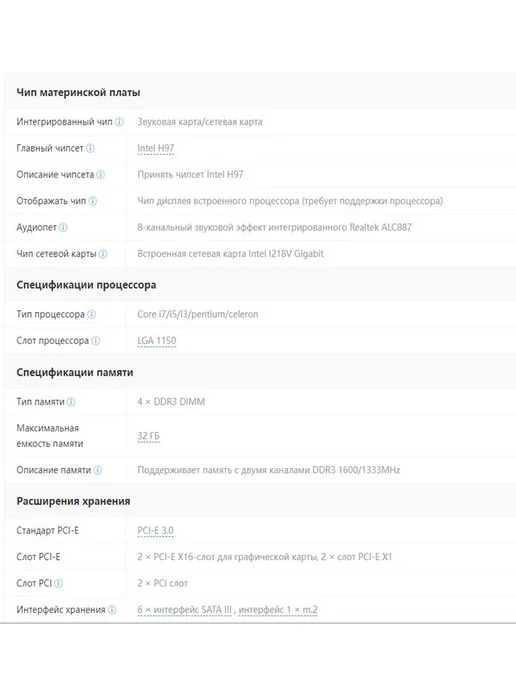The width and height of the screenshot is (516, 688).
Task: Click info icon beside Чип сетевой карты
Action: click(x=103, y=254)
